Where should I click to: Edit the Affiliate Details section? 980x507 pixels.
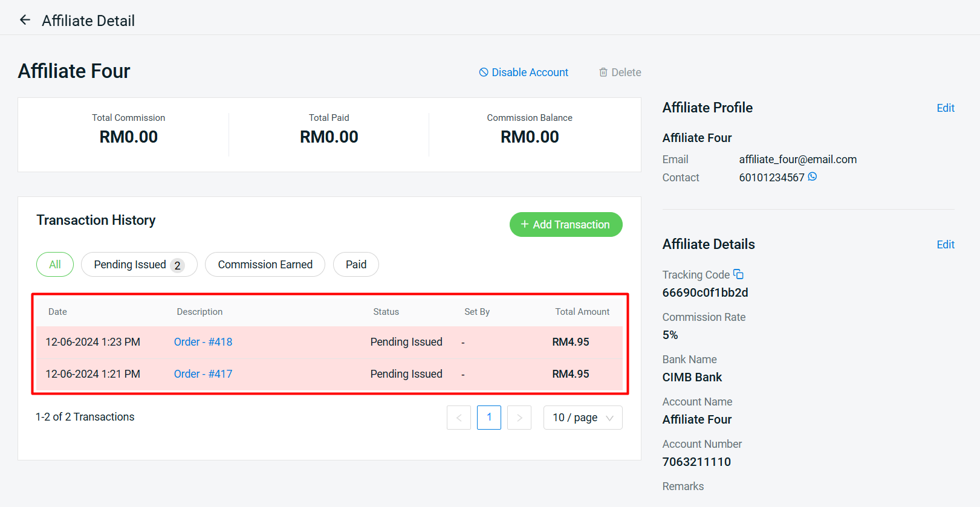(x=945, y=245)
